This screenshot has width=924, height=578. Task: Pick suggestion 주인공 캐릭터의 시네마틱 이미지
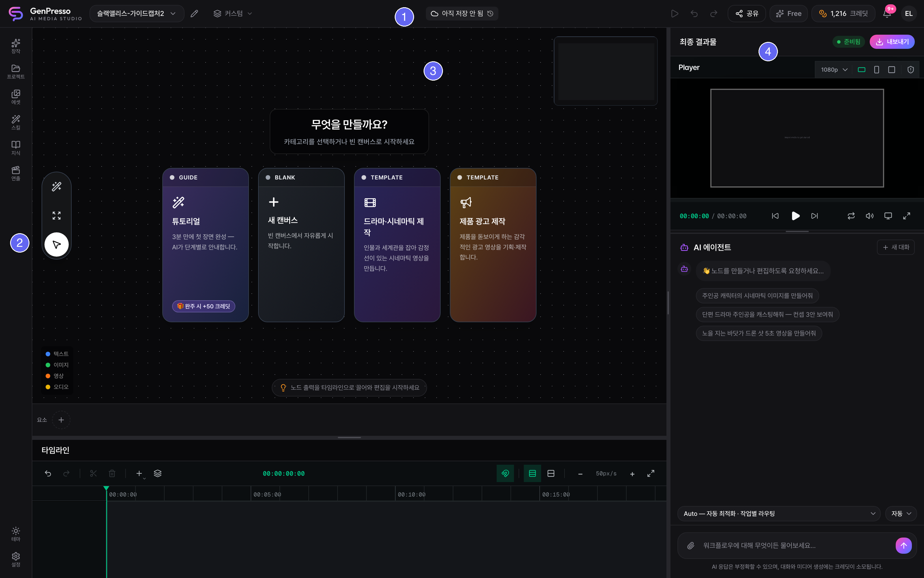tap(757, 296)
